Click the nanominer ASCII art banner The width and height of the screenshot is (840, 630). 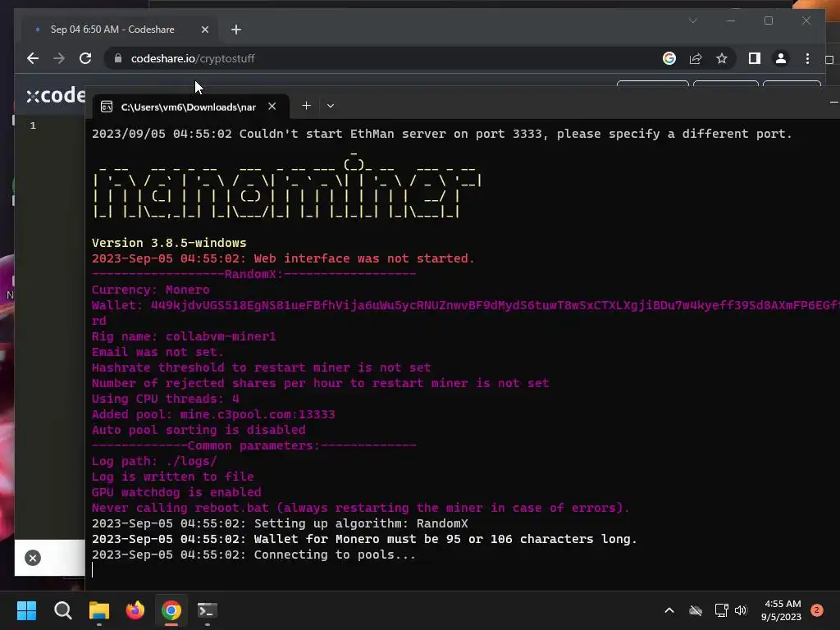coord(287,188)
